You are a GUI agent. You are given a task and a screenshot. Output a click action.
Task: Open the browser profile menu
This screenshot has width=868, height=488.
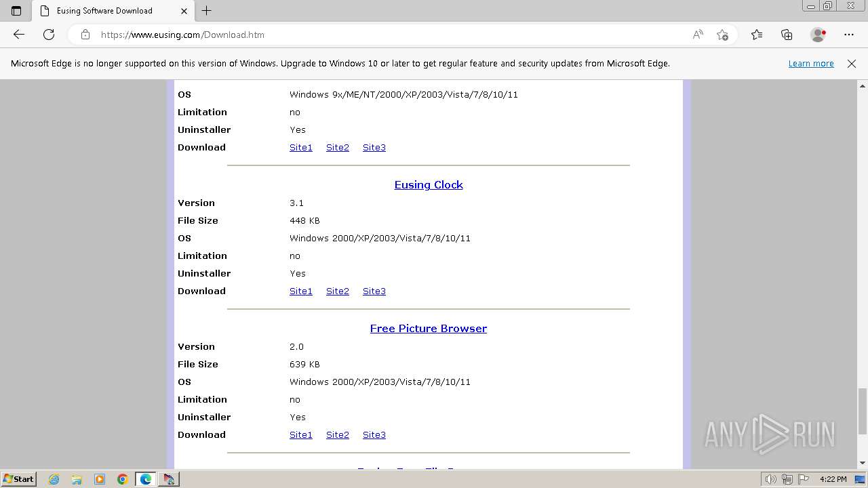(x=818, y=35)
